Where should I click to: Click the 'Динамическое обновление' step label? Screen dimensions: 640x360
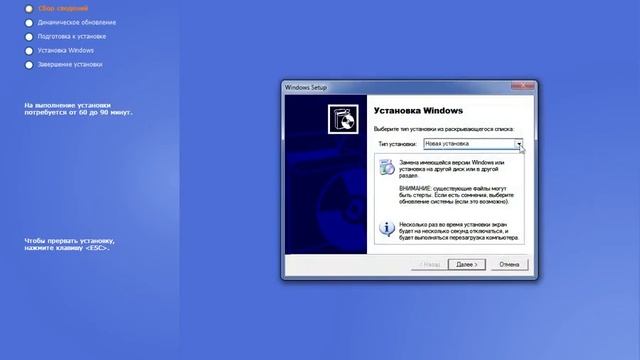[x=77, y=22]
